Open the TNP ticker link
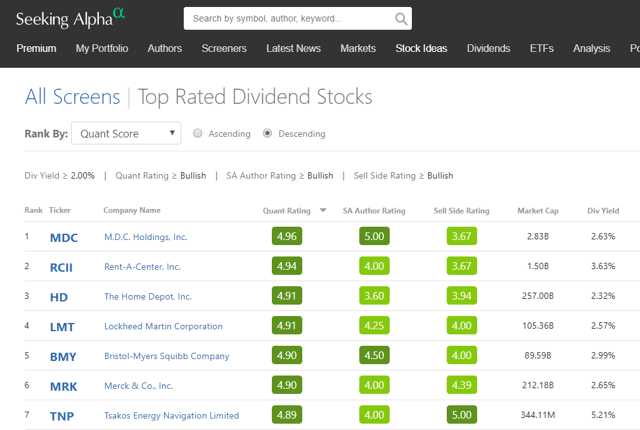 click(62, 416)
